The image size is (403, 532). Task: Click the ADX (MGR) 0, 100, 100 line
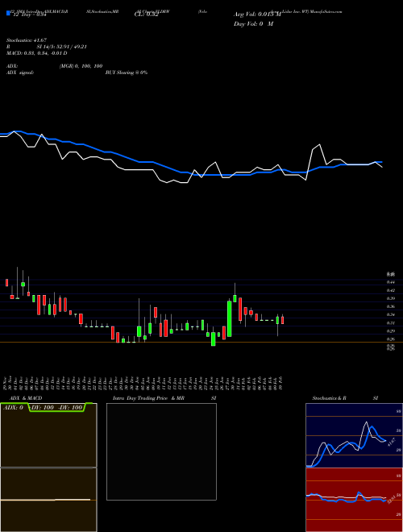pyautogui.click(x=54, y=66)
